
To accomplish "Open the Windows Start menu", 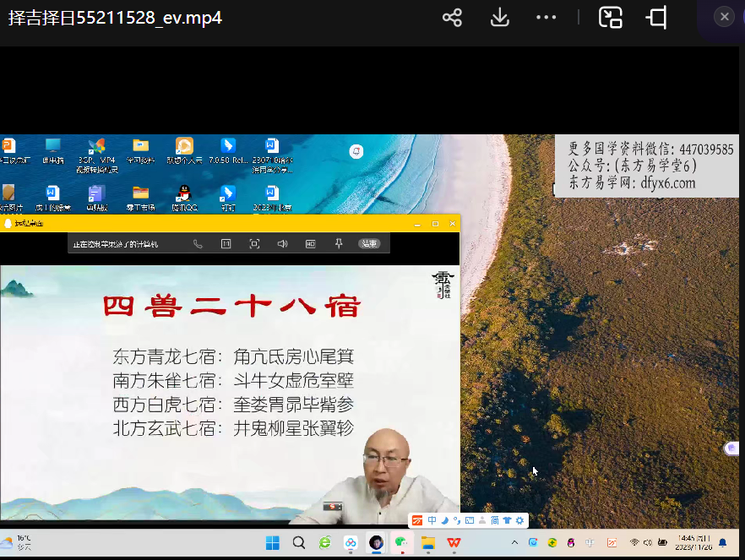I will click(273, 542).
